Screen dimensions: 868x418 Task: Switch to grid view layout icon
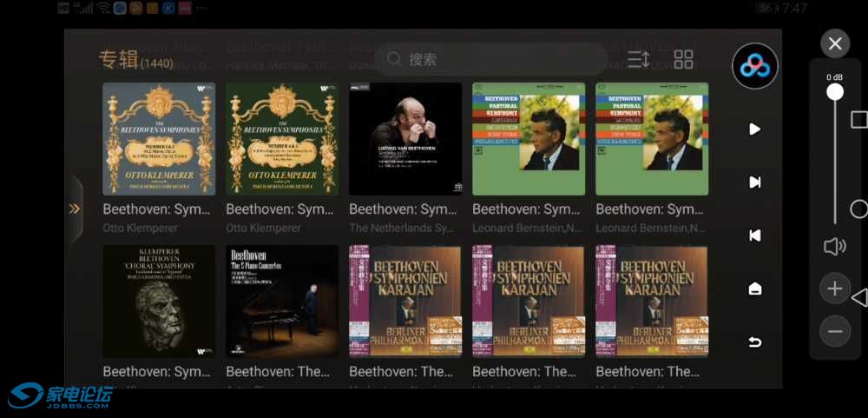(x=683, y=59)
